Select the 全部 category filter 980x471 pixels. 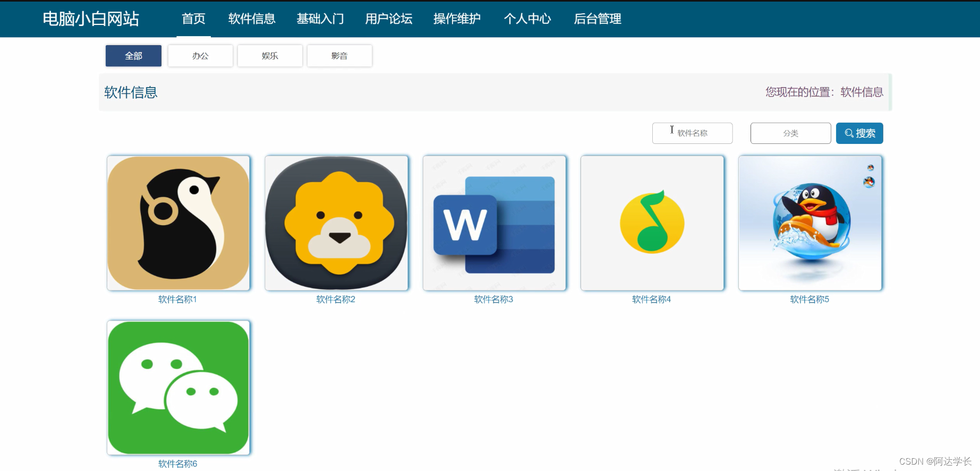tap(133, 56)
